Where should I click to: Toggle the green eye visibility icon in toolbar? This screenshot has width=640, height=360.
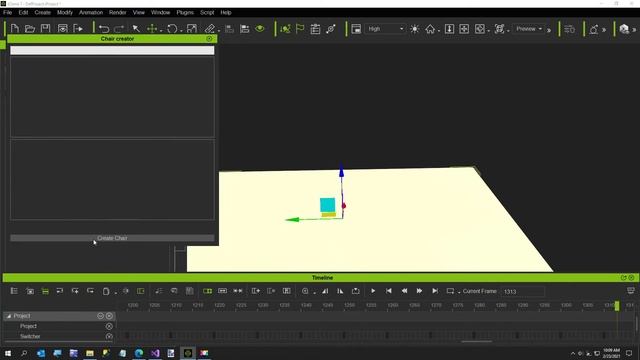point(260,29)
